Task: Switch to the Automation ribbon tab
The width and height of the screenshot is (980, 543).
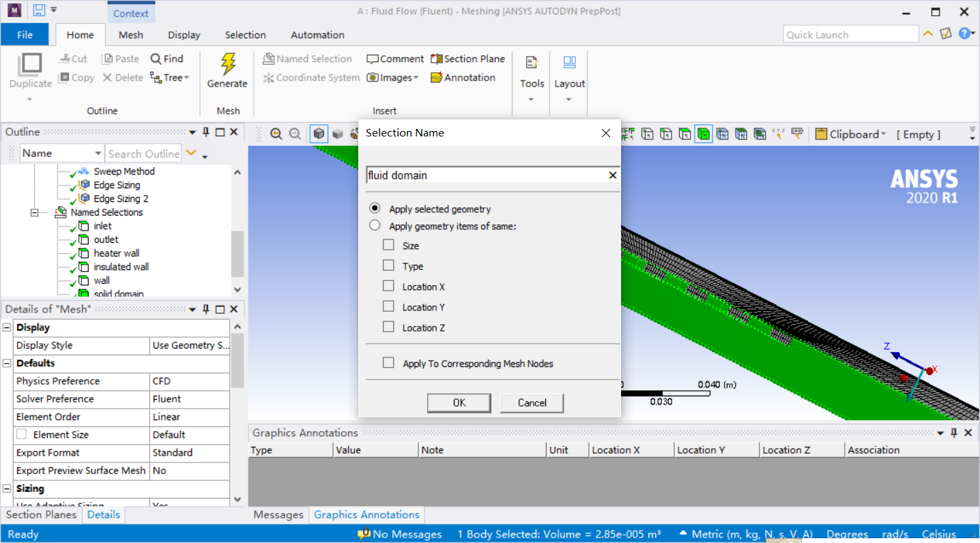Action: coord(317,35)
